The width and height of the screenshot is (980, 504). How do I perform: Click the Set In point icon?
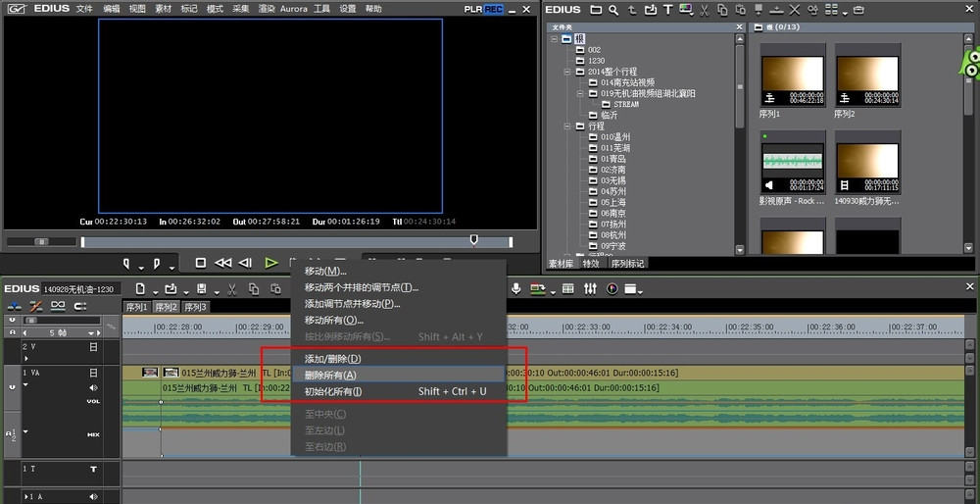point(126,264)
